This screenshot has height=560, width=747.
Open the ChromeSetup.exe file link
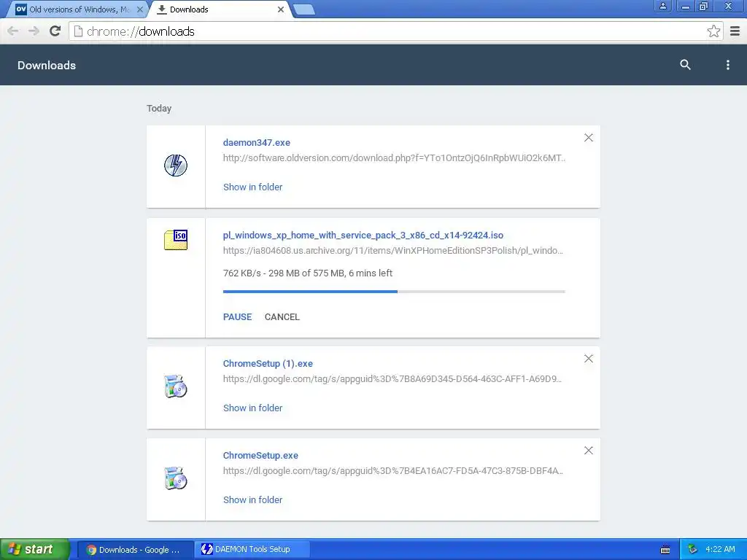pyautogui.click(x=260, y=456)
